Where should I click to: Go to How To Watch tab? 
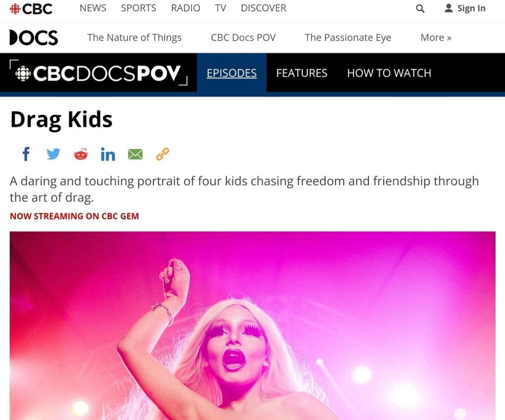[389, 73]
